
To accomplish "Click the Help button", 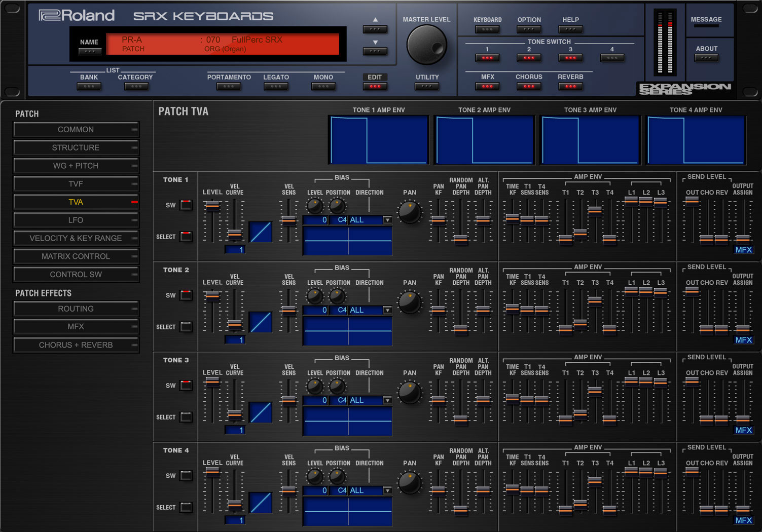I will point(570,29).
